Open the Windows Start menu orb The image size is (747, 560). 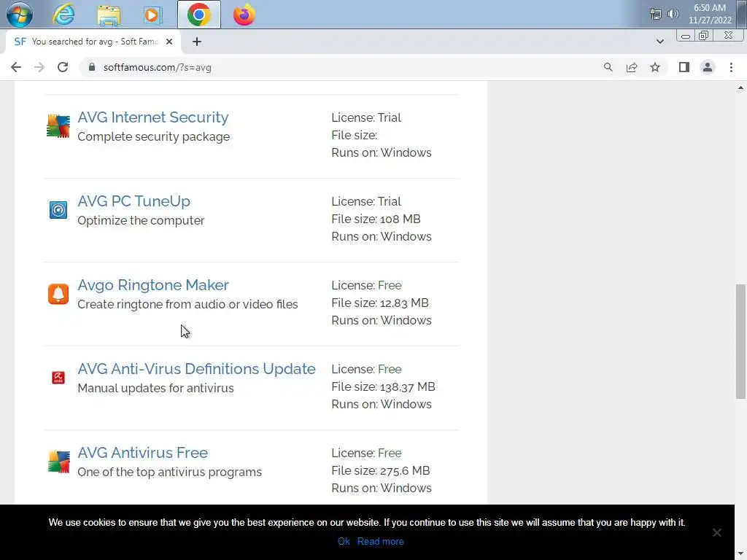[19, 15]
